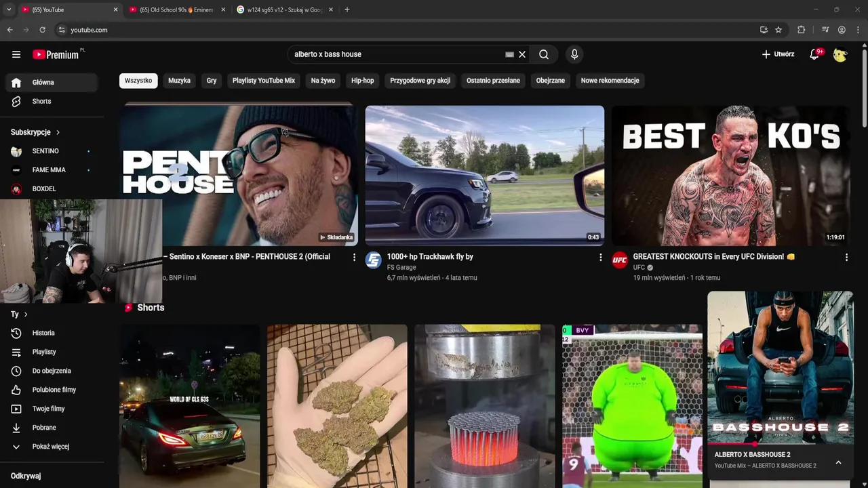The height and width of the screenshot is (488, 868).
Task: Open a new browser tab
Action: pyautogui.click(x=347, y=9)
